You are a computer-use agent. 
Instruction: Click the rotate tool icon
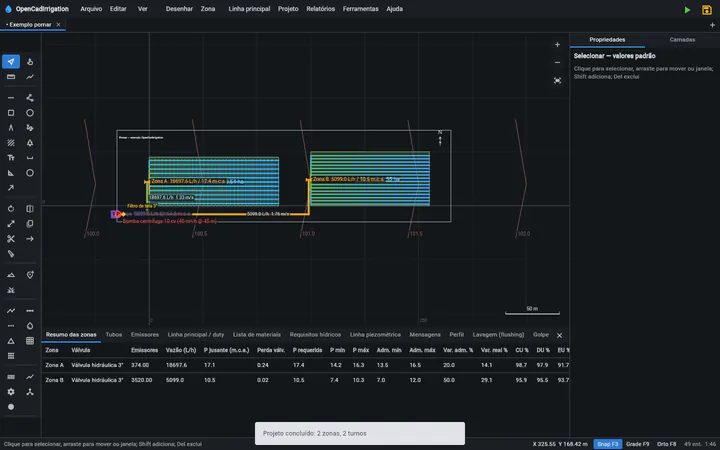[x=11, y=208]
